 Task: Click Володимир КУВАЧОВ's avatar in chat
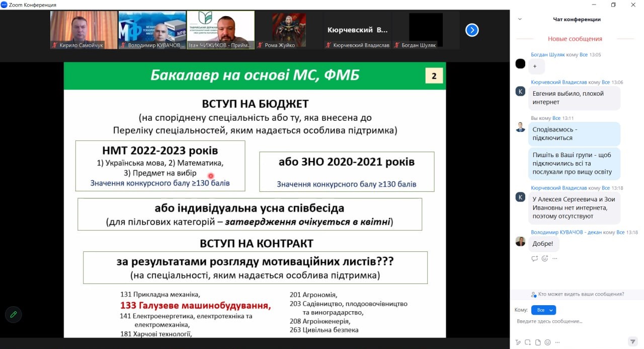tap(520, 241)
